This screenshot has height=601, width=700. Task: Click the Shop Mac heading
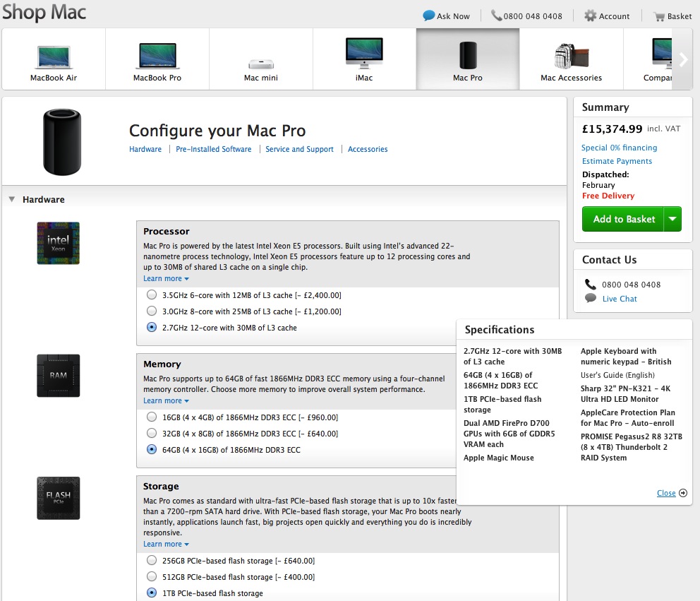pyautogui.click(x=44, y=11)
